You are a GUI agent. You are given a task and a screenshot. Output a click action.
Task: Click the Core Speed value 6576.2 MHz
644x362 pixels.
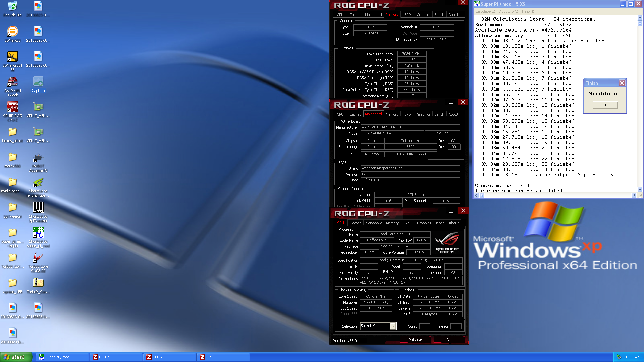point(376,296)
